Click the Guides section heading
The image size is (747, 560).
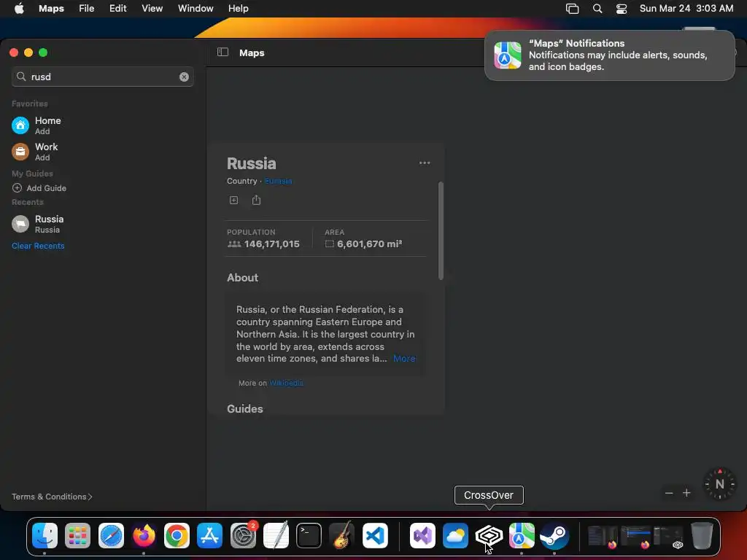(x=245, y=408)
